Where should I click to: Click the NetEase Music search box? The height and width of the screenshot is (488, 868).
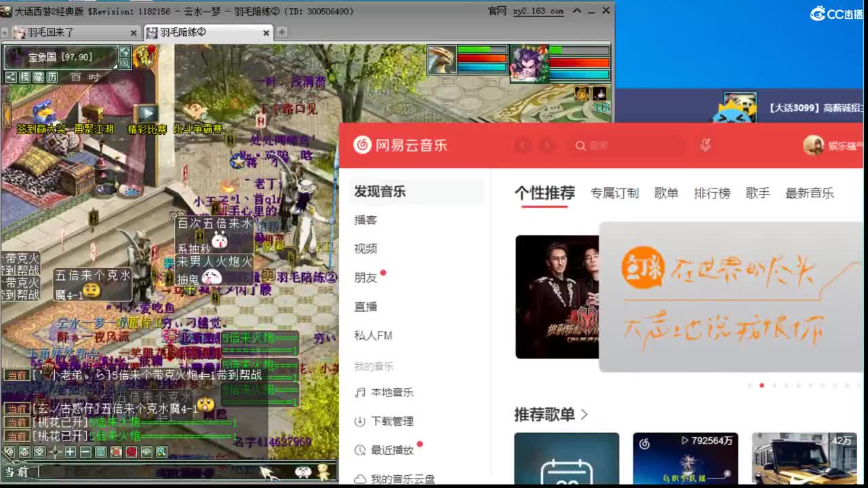pos(629,145)
